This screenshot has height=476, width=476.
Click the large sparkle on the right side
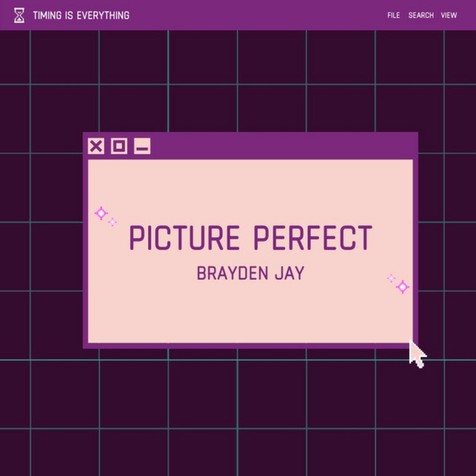(402, 286)
